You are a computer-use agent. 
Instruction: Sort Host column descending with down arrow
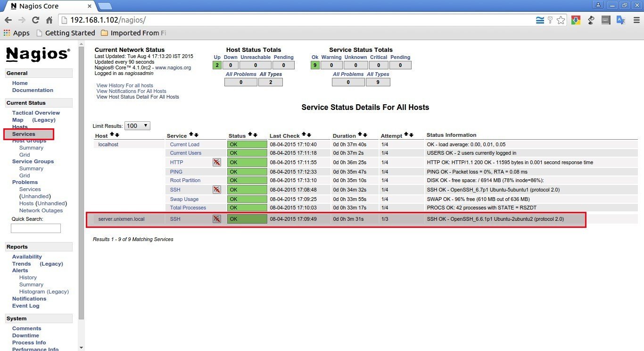117,135
